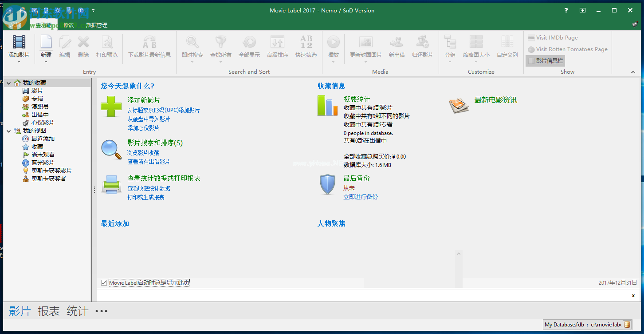Click the 即时搜索 magnifier icon
644x334 pixels.
[x=192, y=42]
